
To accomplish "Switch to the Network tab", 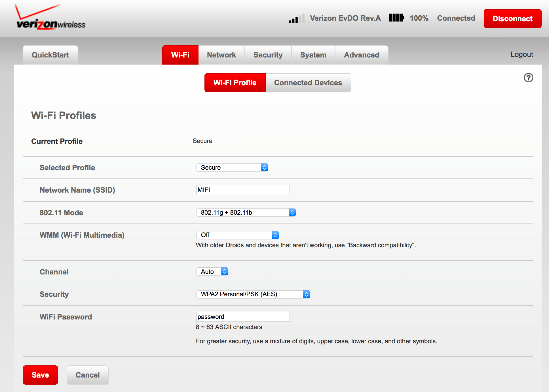I will (x=221, y=55).
